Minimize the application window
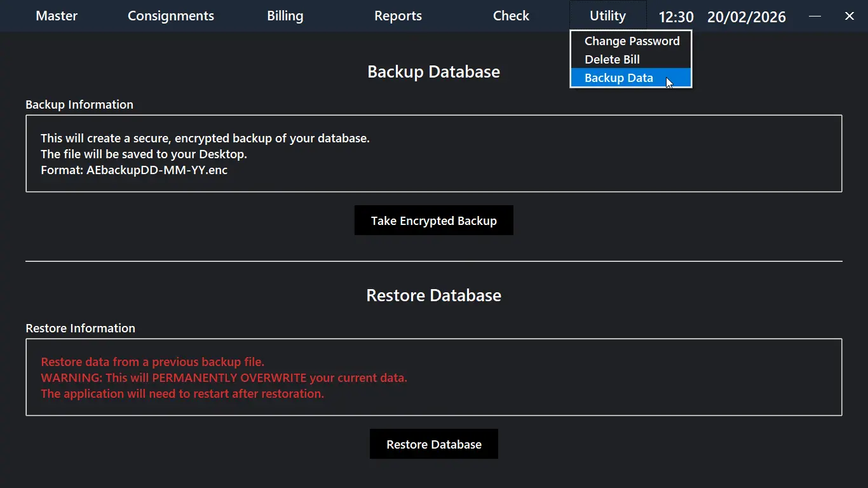Viewport: 868px width, 488px height. [x=815, y=16]
